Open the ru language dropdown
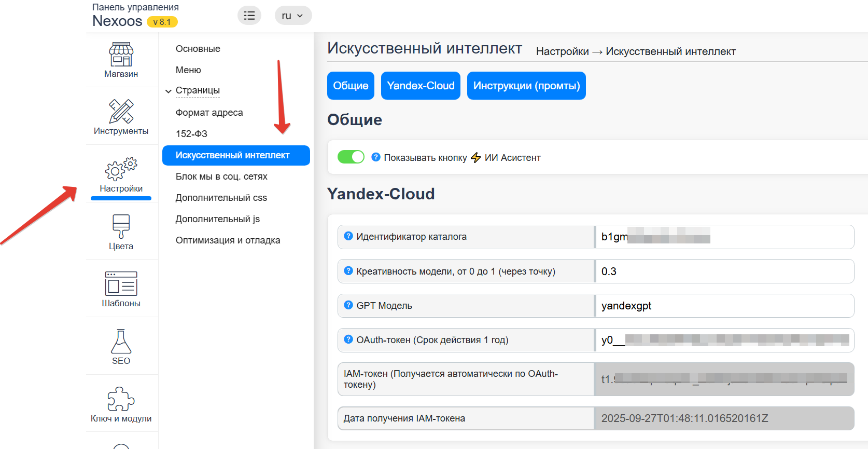 [x=293, y=16]
